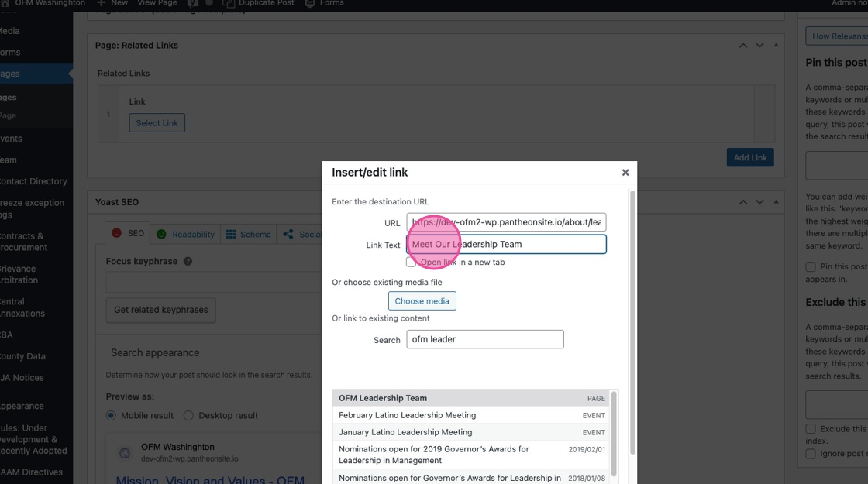Click the Choose media button

point(422,301)
